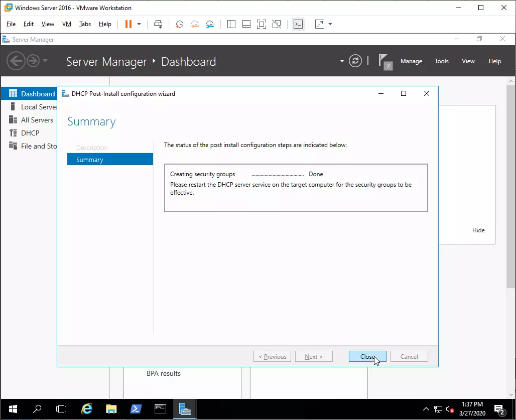Enter full screen mode
This screenshot has height=420, width=516.
tap(262, 24)
